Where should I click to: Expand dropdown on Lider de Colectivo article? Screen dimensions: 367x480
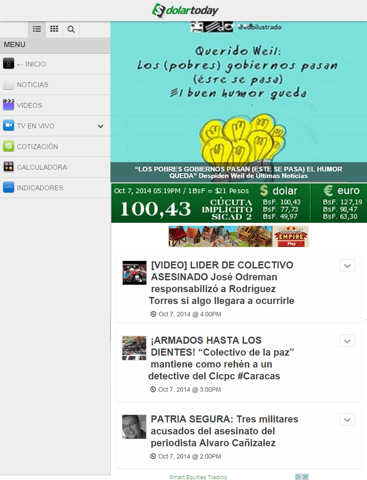[347, 266]
